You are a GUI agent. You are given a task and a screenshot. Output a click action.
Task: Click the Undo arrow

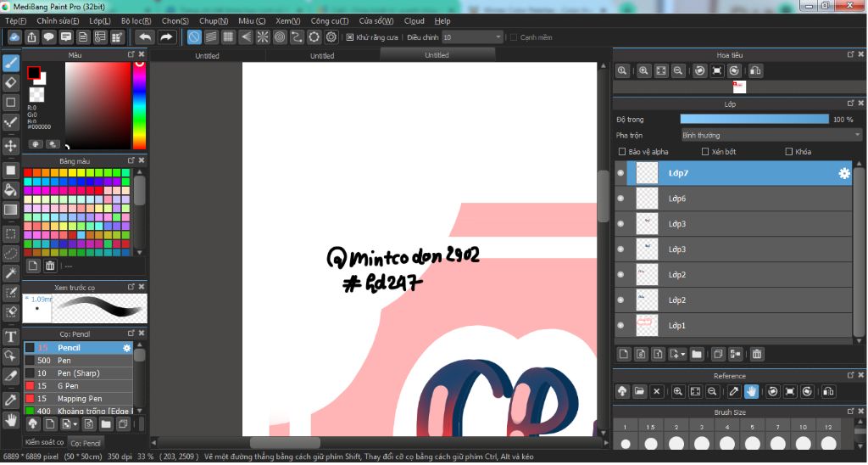145,37
